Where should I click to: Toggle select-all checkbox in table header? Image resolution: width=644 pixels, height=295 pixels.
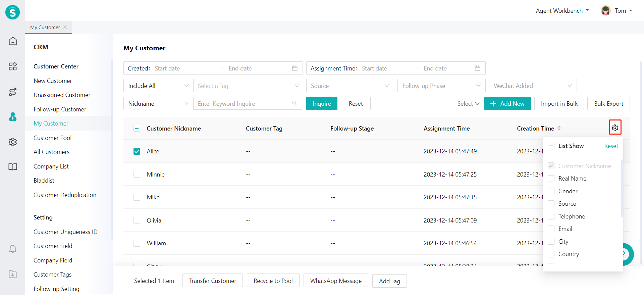pos(137,128)
